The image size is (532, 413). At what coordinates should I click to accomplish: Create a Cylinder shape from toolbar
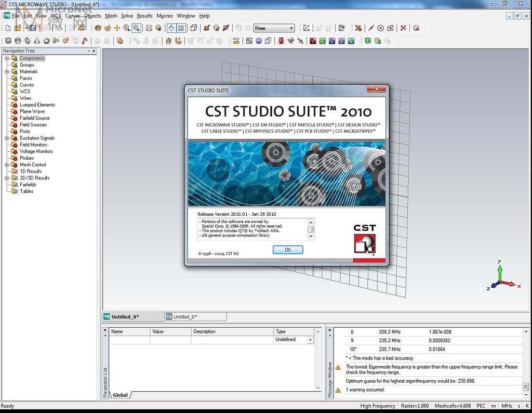[28, 41]
